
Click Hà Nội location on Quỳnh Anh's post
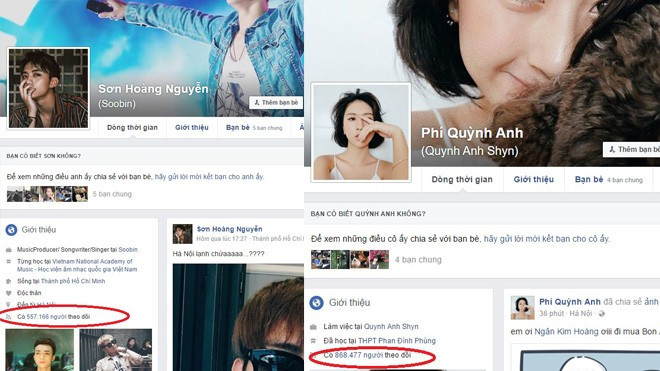581,314
